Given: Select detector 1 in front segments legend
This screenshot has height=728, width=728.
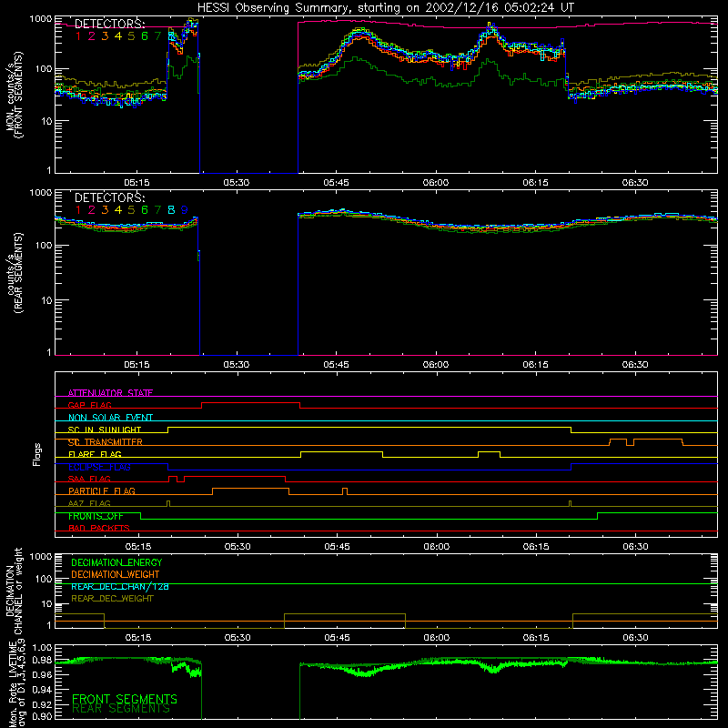Looking at the screenshot, I should click(x=78, y=36).
